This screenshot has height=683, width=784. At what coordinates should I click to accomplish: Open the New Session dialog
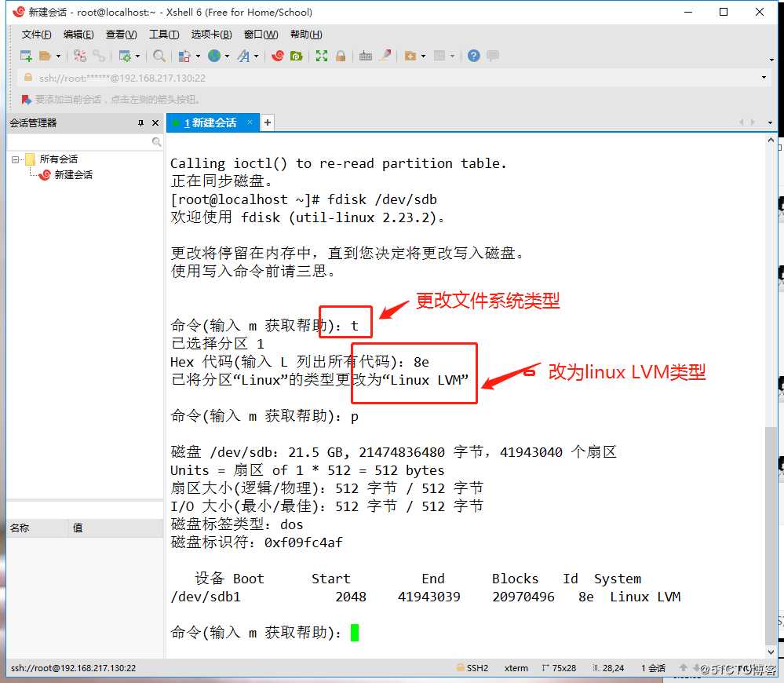[26, 56]
